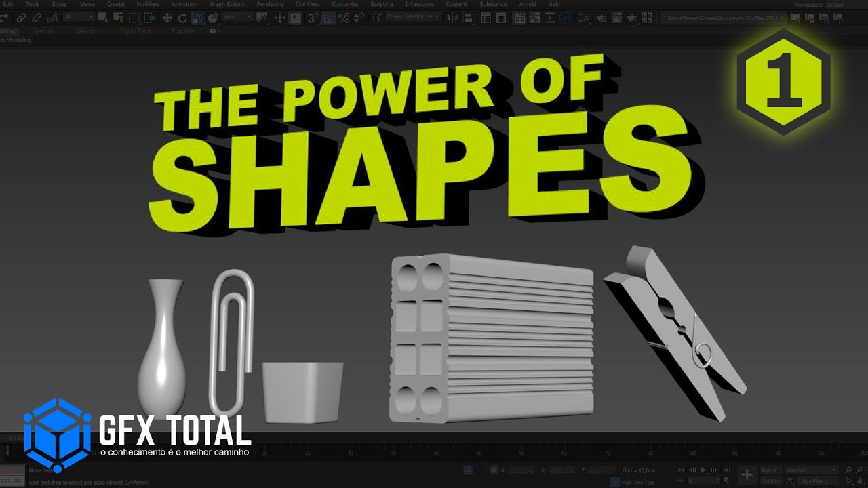The image size is (868, 488).
Task: Toggle Isolate Selection in status bar
Action: tap(468, 470)
